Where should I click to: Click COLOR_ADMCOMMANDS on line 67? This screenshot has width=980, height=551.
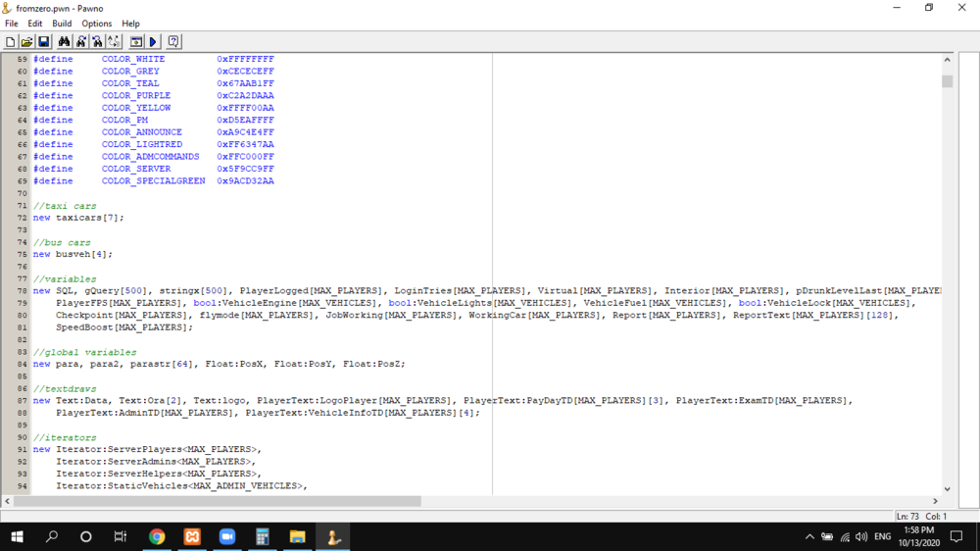coord(151,156)
